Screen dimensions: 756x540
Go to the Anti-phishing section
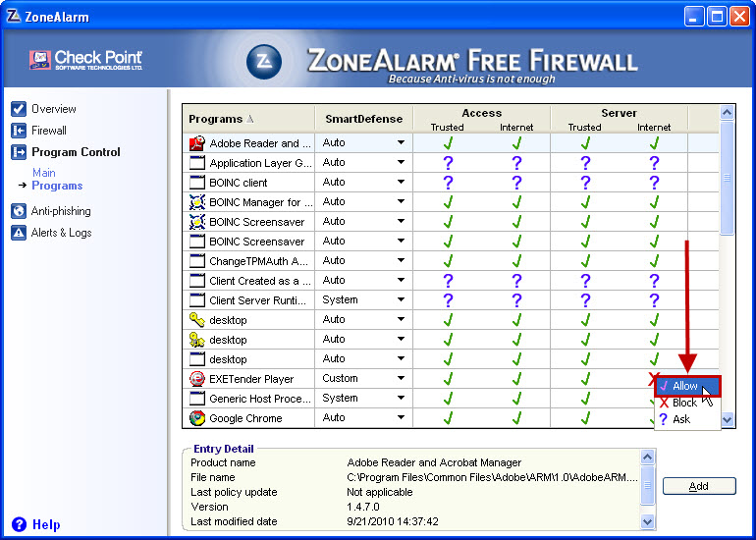point(61,211)
